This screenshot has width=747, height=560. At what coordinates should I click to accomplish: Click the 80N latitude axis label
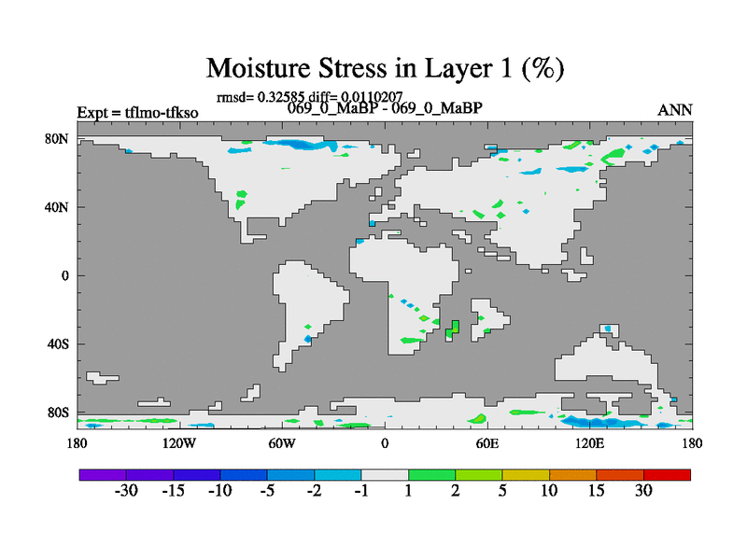point(58,139)
